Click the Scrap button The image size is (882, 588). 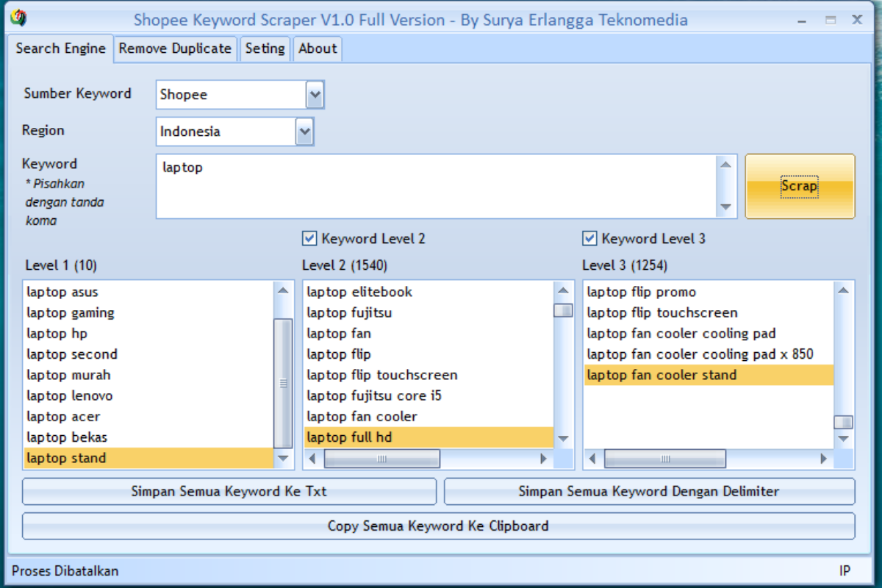800,186
